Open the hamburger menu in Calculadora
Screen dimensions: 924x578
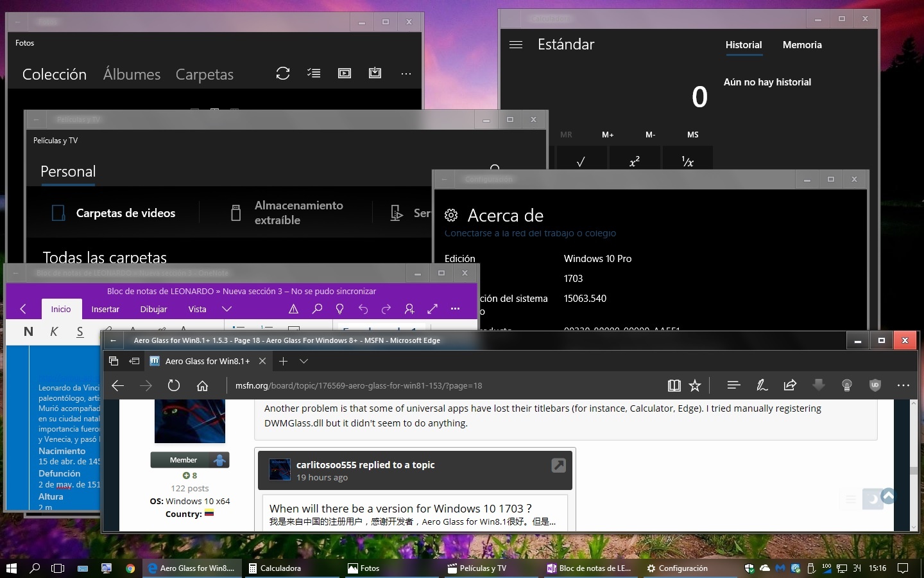pyautogui.click(x=516, y=45)
